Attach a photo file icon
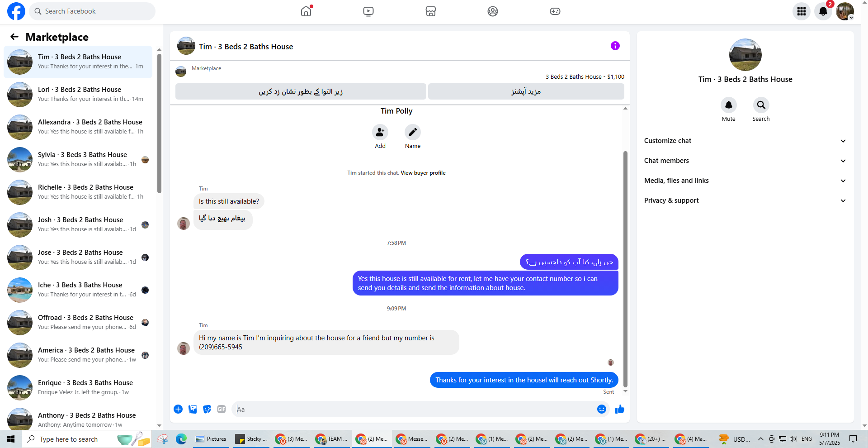 click(193, 409)
